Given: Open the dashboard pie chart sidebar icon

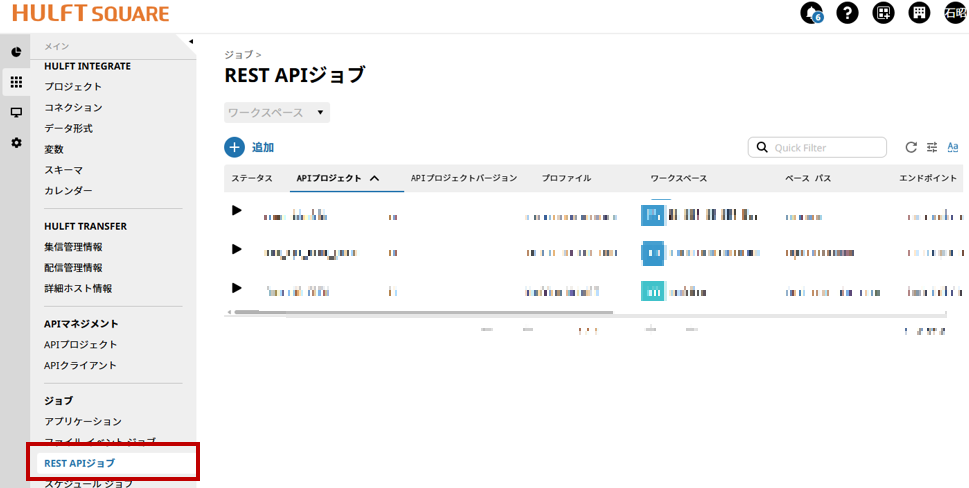Looking at the screenshot, I should coord(16,51).
